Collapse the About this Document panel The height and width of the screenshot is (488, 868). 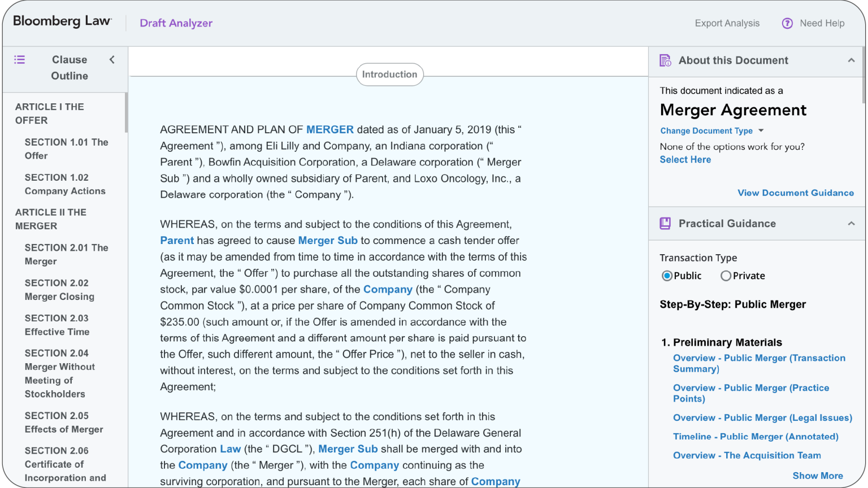850,60
